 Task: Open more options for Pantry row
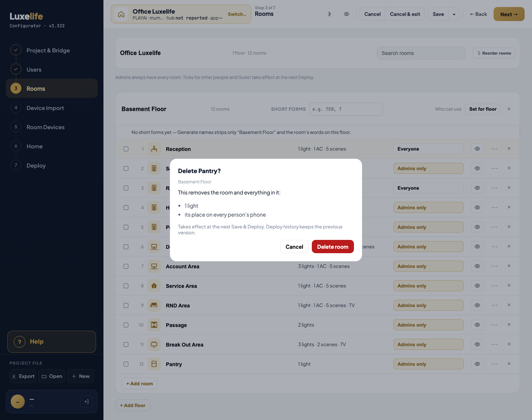pyautogui.click(x=495, y=364)
